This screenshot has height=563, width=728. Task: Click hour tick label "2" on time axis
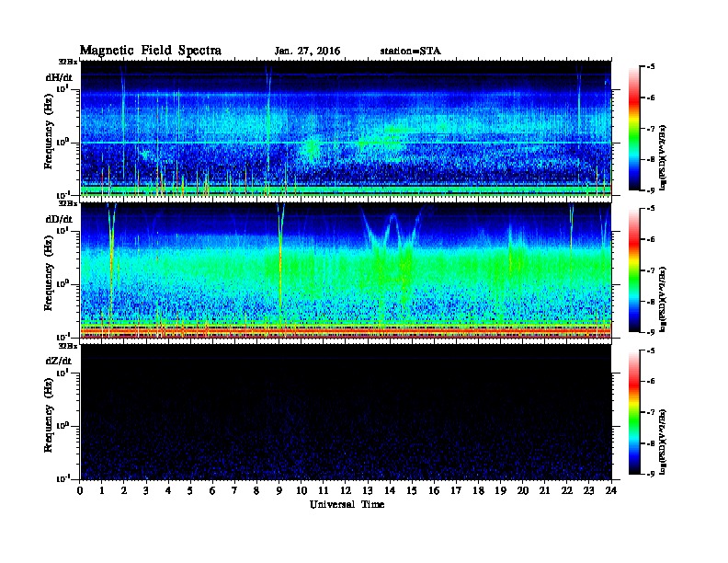[124, 491]
